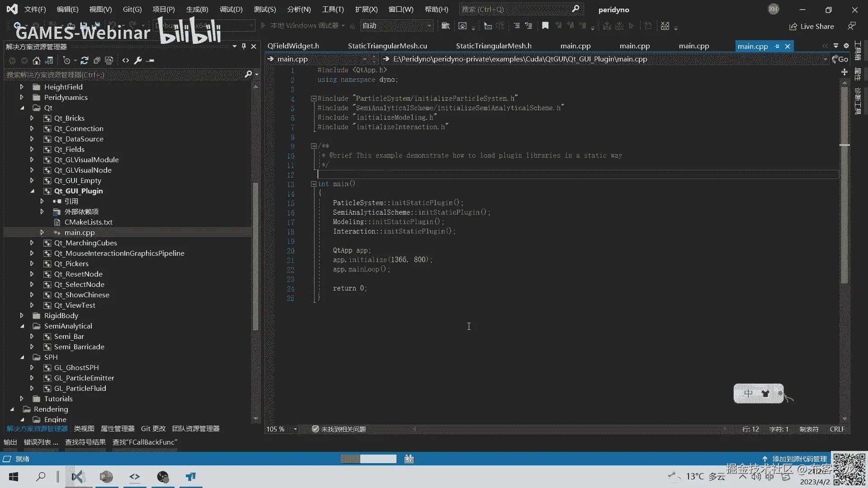Viewport: 868px width, 488px height.
Task: Open the 105 % zoom level dropdown
Action: click(295, 429)
